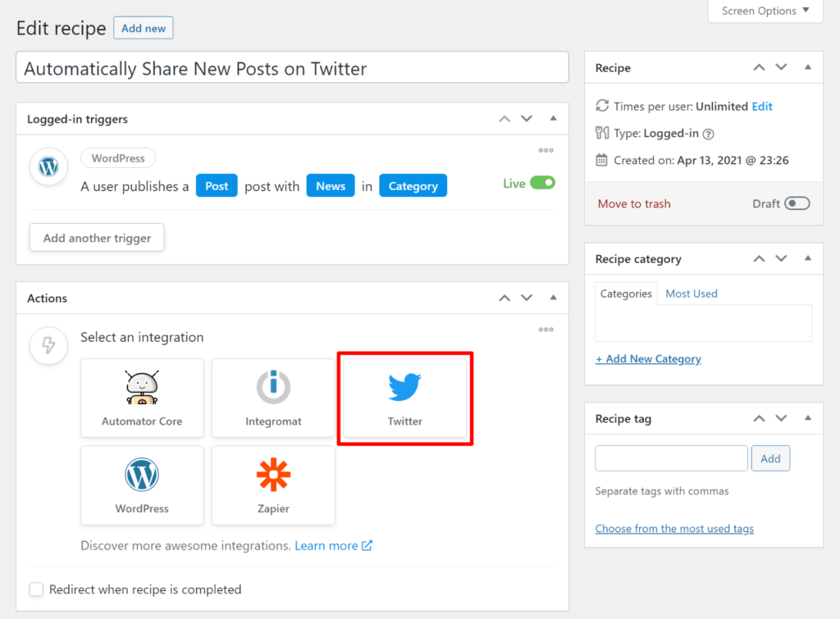Click the refresh icon beside Times per user

click(602, 106)
